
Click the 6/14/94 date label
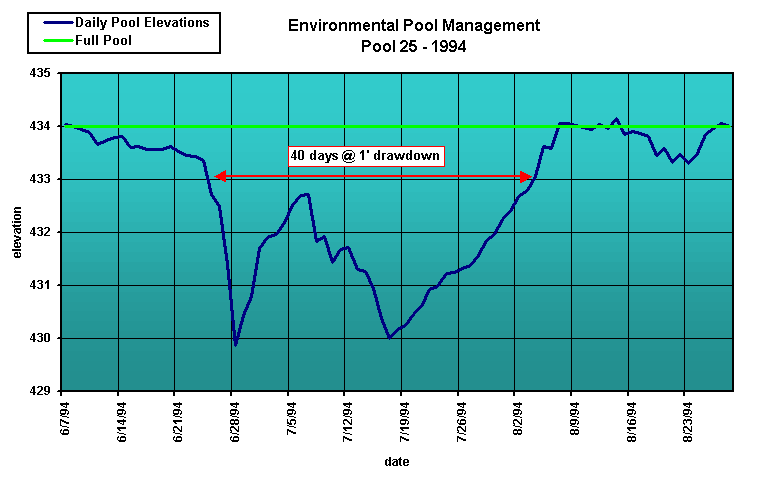122,422
